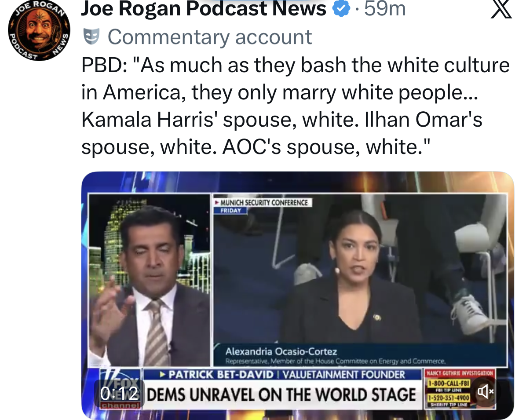Open the tweet text about PBD quote
This screenshot has width=515, height=420.
pyautogui.click(x=295, y=106)
